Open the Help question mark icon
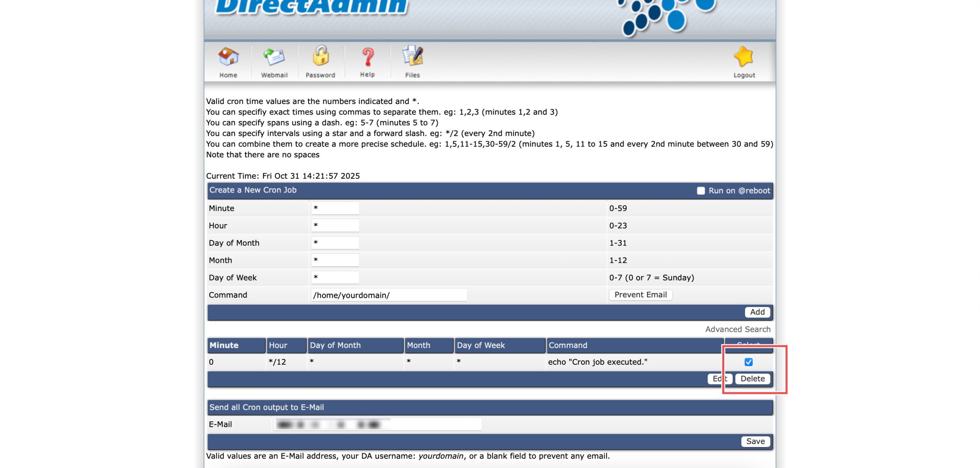The height and width of the screenshot is (468, 980). [x=367, y=57]
